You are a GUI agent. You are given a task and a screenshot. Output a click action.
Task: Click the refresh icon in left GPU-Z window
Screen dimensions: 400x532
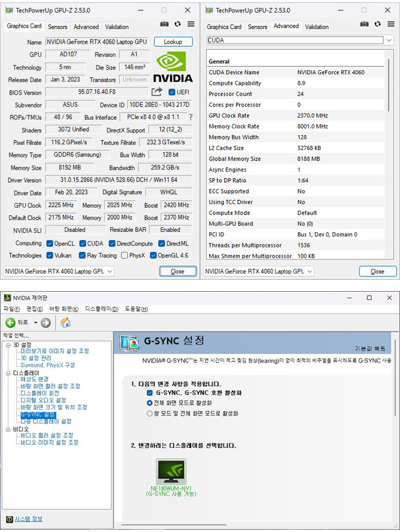click(177, 24)
